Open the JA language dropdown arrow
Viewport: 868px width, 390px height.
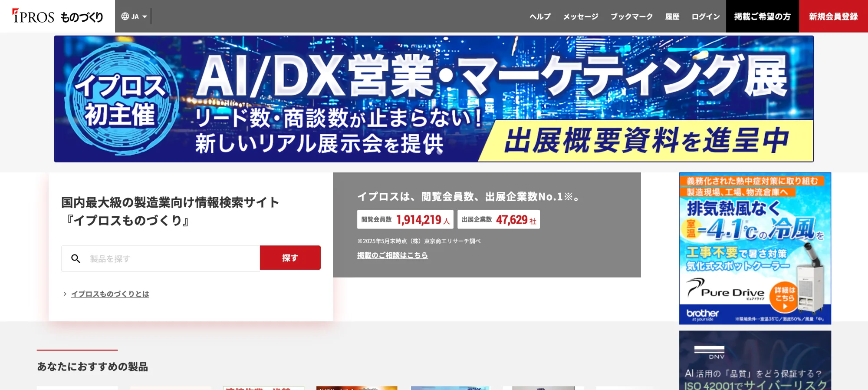[x=145, y=17]
